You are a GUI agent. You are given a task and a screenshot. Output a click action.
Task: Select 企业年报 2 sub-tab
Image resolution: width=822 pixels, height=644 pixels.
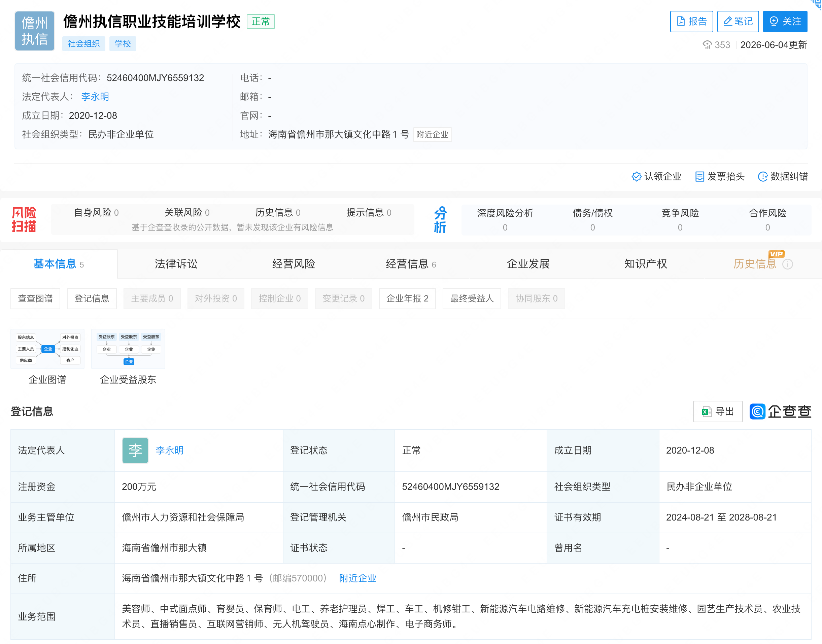pos(407,299)
